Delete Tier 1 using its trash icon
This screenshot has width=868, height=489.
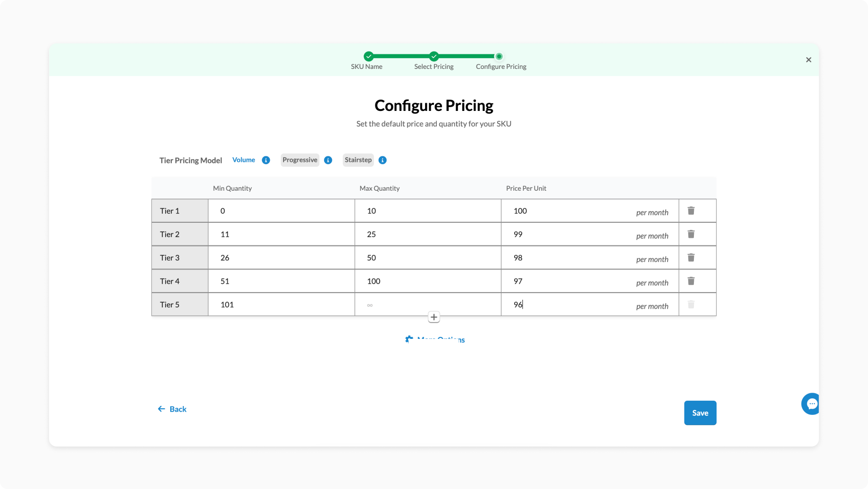691,211
